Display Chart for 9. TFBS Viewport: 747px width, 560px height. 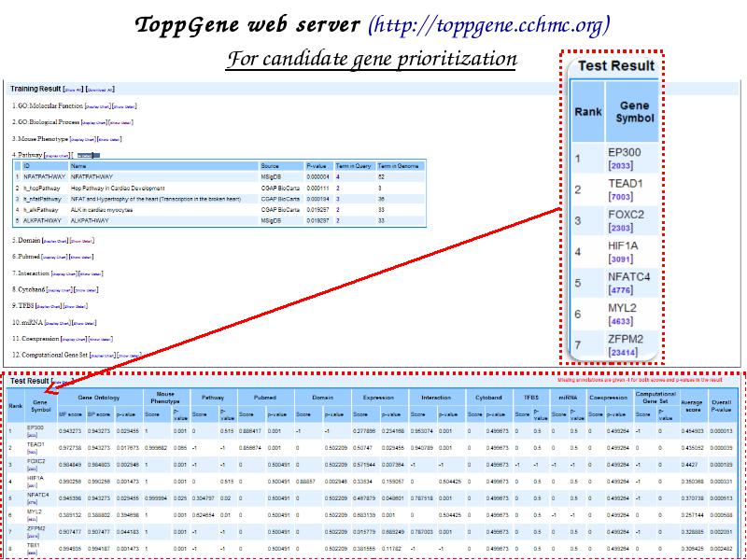click(49, 307)
